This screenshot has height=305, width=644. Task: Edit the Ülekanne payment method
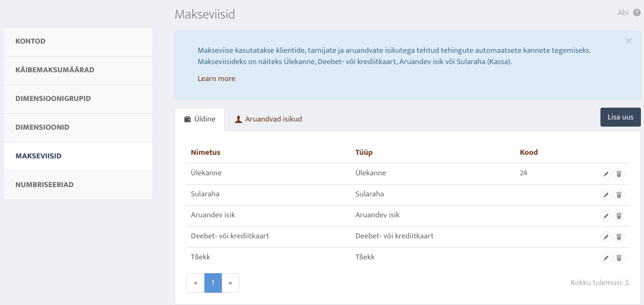[606, 174]
